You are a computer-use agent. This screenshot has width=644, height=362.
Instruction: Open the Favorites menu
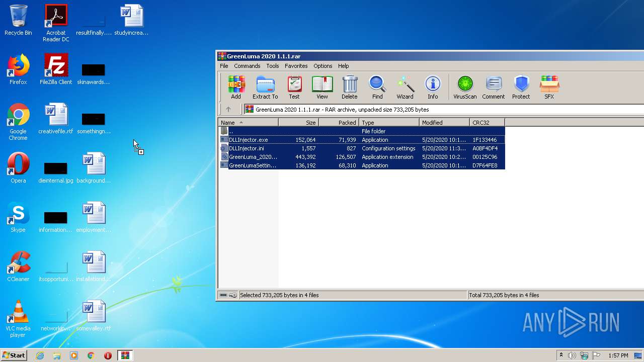(x=296, y=66)
